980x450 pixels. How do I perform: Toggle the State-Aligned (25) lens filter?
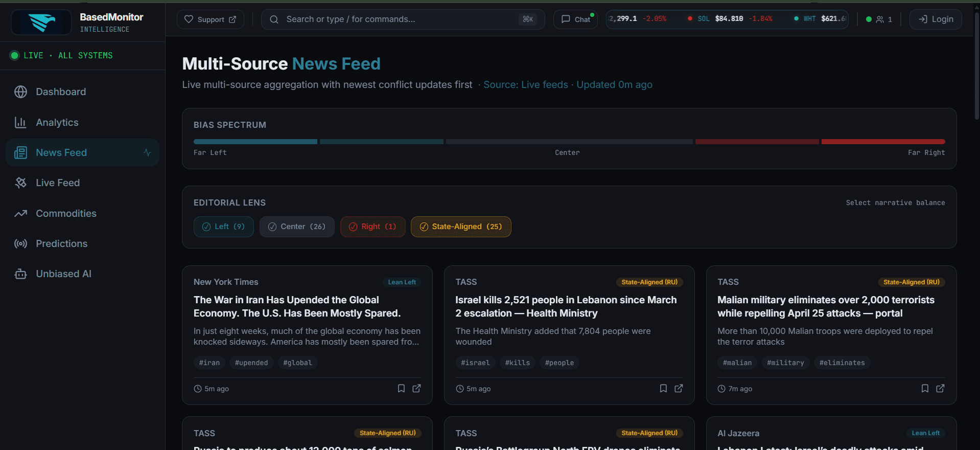[x=461, y=227]
